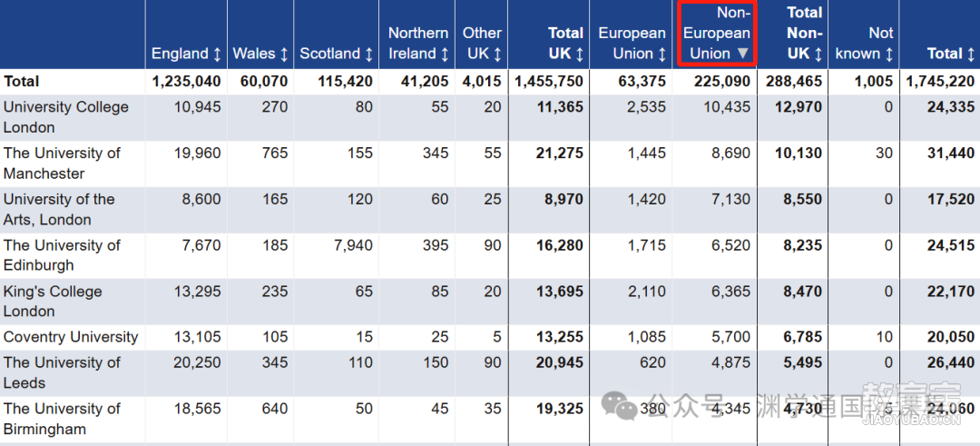Click Birmingham Total UK value 19,325
The image size is (980, 446).
[559, 409]
